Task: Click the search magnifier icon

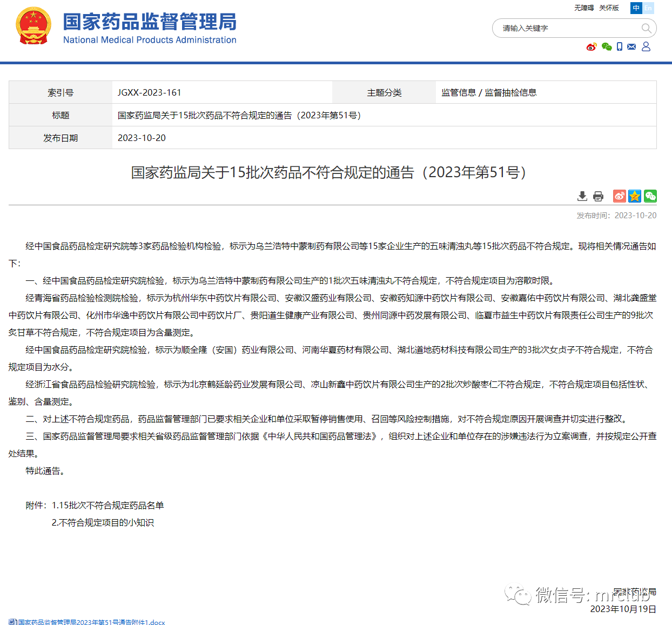Action: (646, 28)
